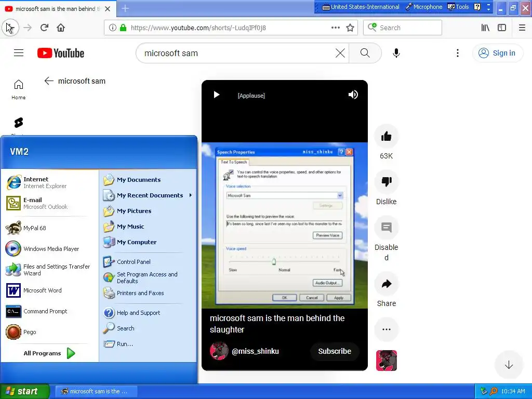Click the YouTube search magnifier button
This screenshot has width=532, height=399.
tap(365, 53)
